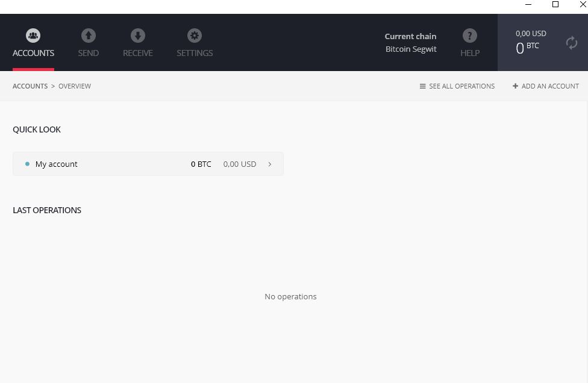Click the plus icon beside Add an Account

click(x=515, y=86)
